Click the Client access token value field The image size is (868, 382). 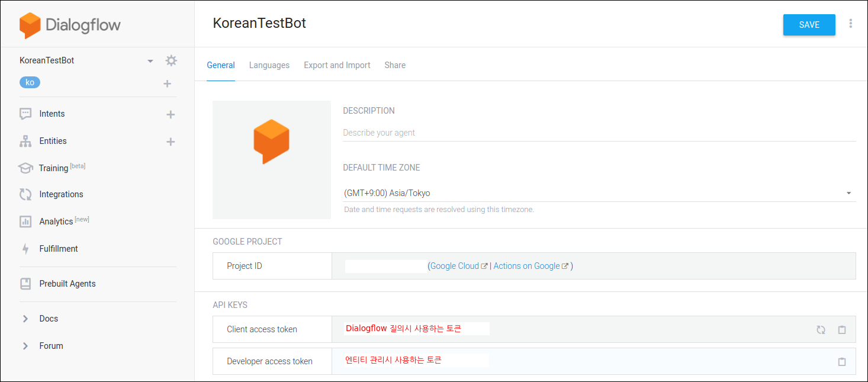594,329
